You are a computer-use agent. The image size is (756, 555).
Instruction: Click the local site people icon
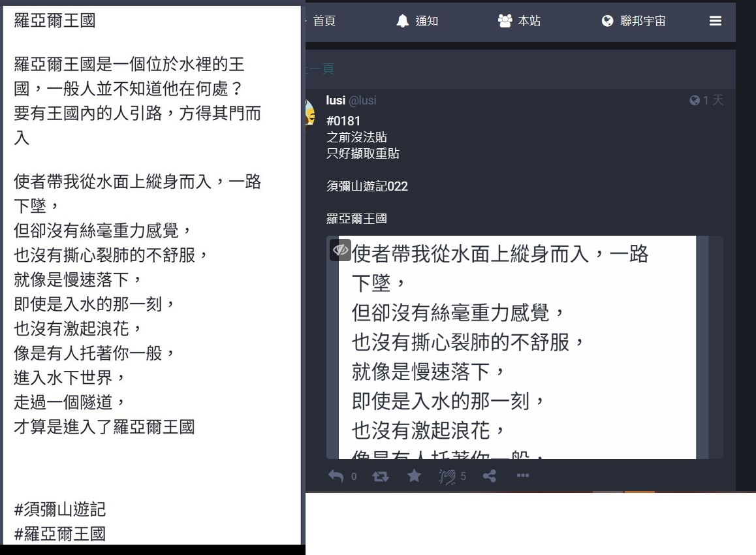(505, 21)
